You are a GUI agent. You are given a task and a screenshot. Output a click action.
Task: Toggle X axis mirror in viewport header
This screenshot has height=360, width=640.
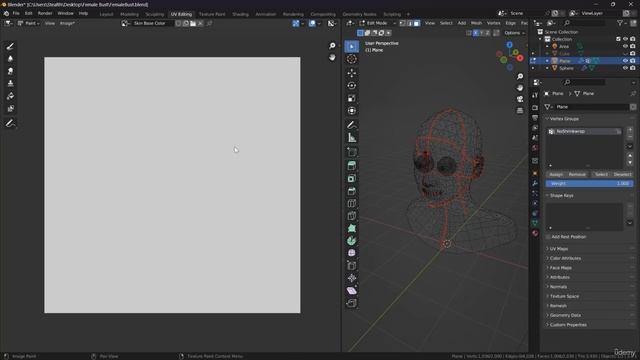[476, 33]
